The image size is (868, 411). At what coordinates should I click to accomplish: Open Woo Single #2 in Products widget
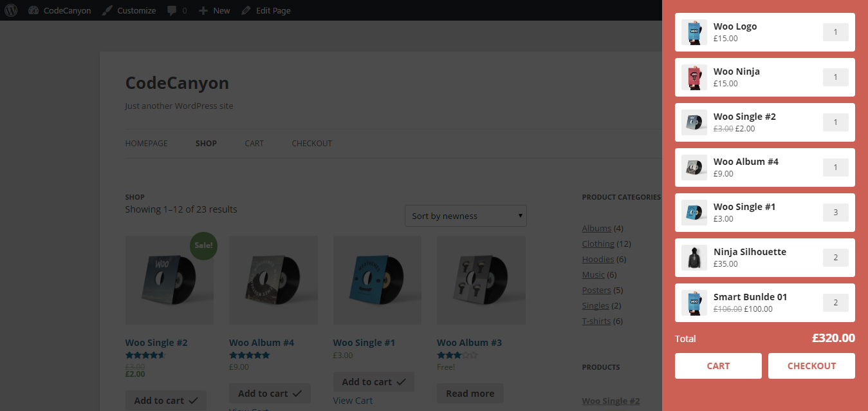[611, 401]
